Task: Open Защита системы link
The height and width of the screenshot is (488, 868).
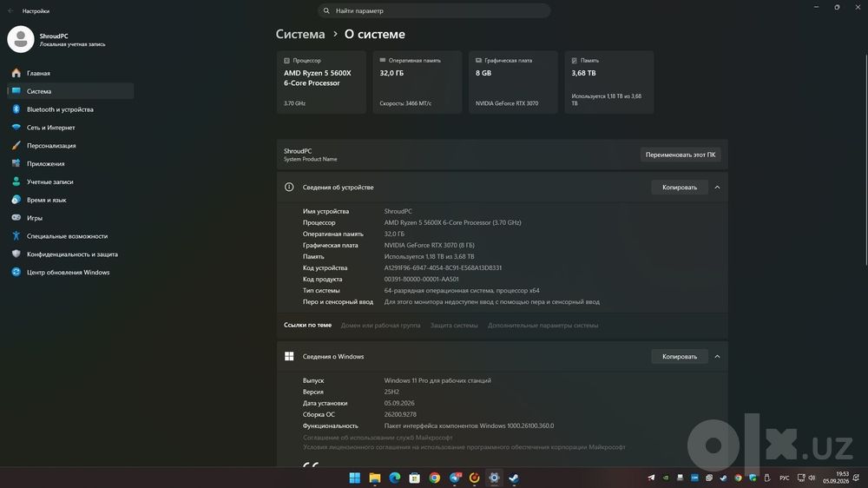Action: pyautogui.click(x=454, y=326)
